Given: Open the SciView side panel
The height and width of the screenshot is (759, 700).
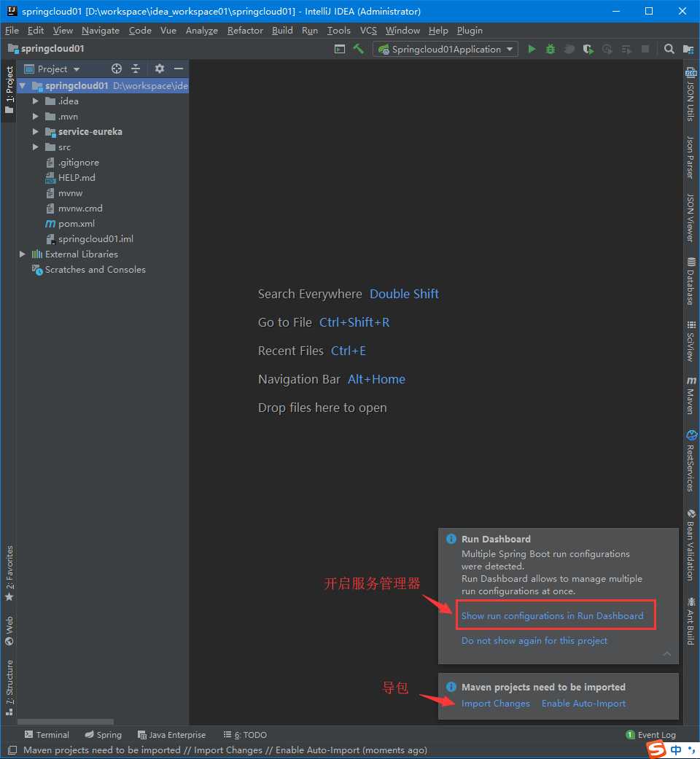Looking at the screenshot, I should click(691, 340).
